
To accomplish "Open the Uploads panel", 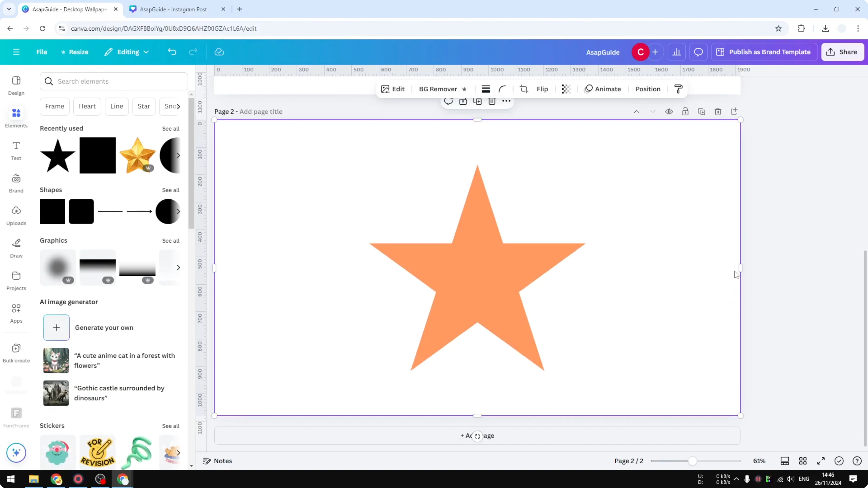I will (x=16, y=215).
